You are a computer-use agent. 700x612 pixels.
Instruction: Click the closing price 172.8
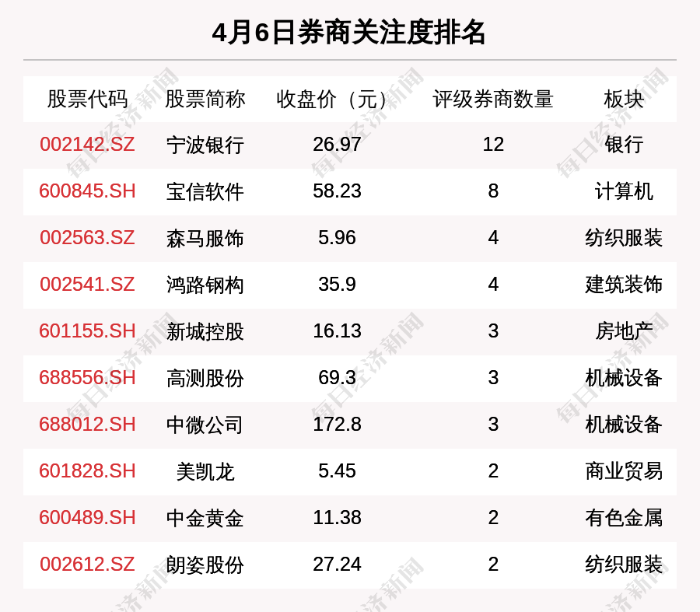[337, 424]
